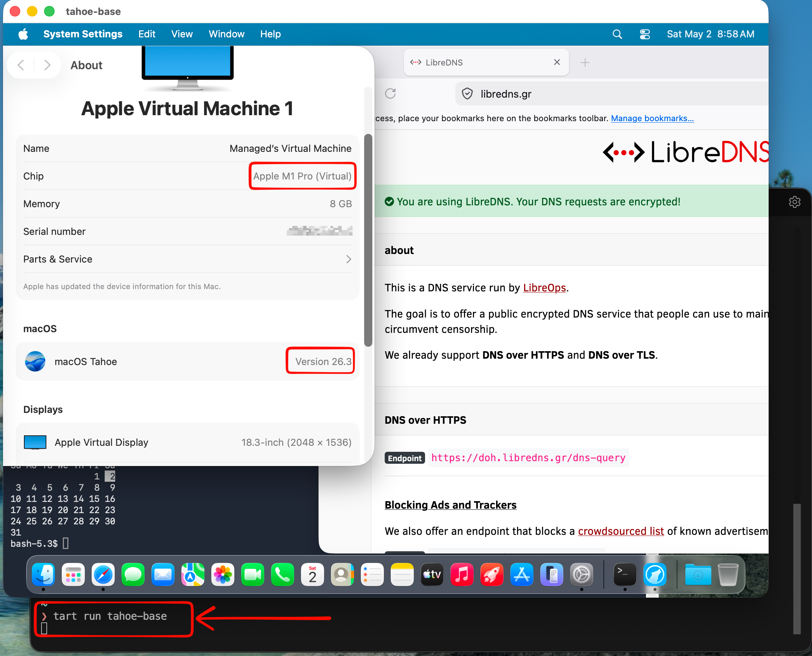Reload the LibreDNS page in the browser
Viewport: 812px width, 656px height.
(x=391, y=94)
